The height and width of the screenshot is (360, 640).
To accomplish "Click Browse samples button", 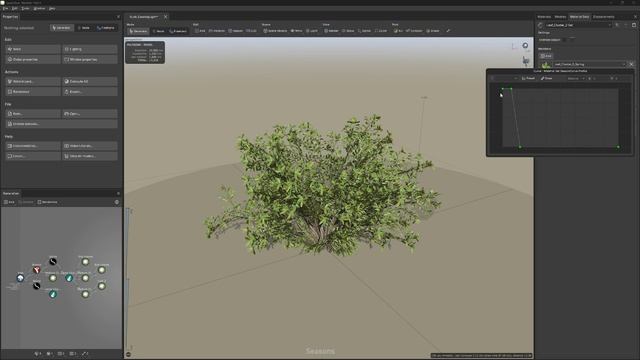I will (61, 124).
